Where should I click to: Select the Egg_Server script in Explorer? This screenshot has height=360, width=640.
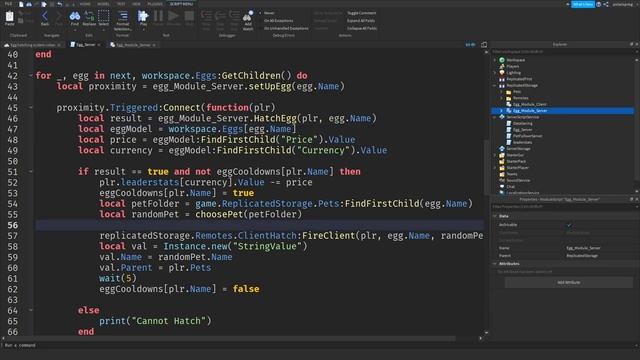click(x=522, y=130)
